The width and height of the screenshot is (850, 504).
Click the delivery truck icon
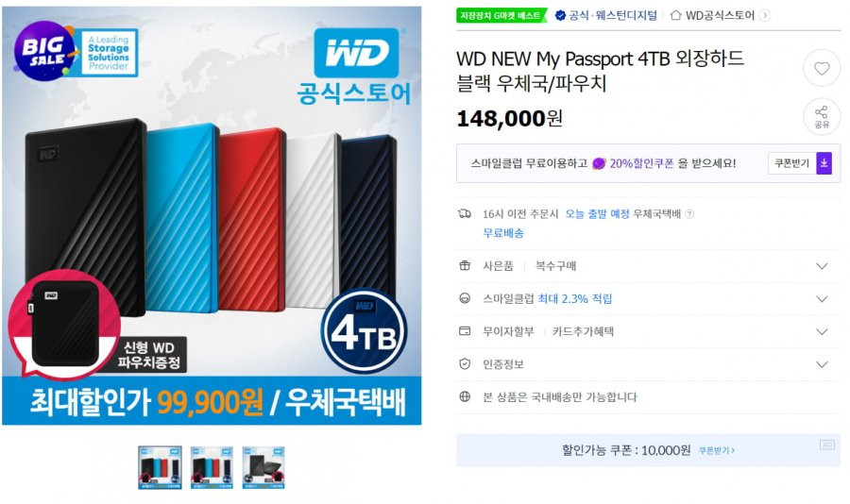pyautogui.click(x=465, y=213)
